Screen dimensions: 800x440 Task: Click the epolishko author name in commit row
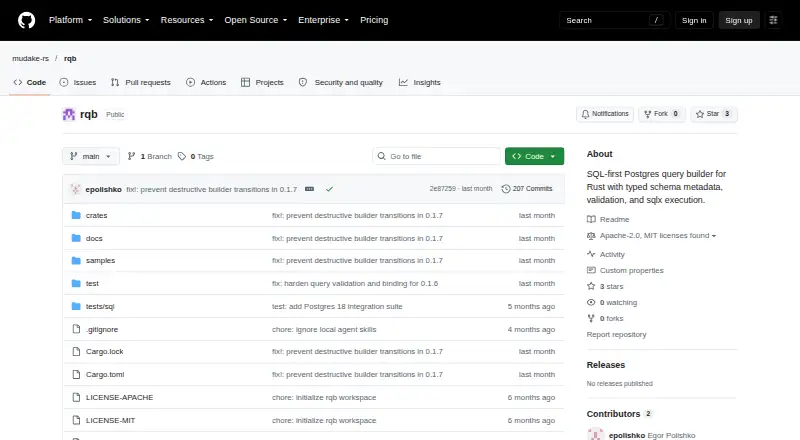click(104, 189)
